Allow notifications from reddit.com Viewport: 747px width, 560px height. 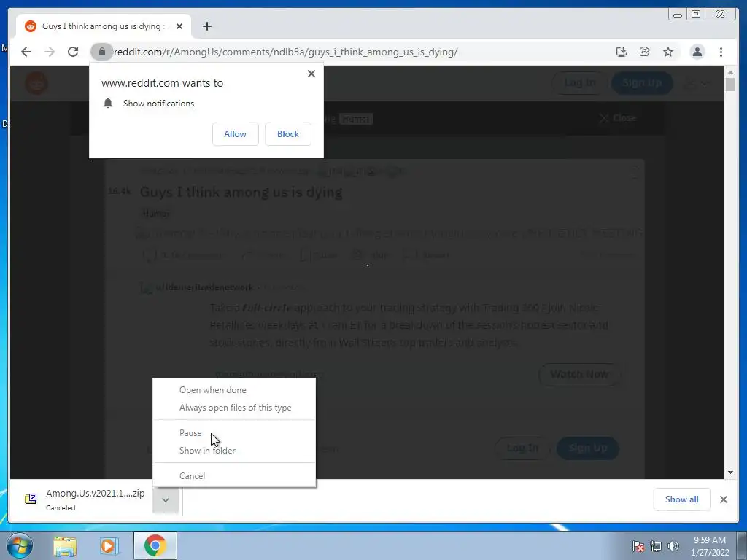coord(236,134)
